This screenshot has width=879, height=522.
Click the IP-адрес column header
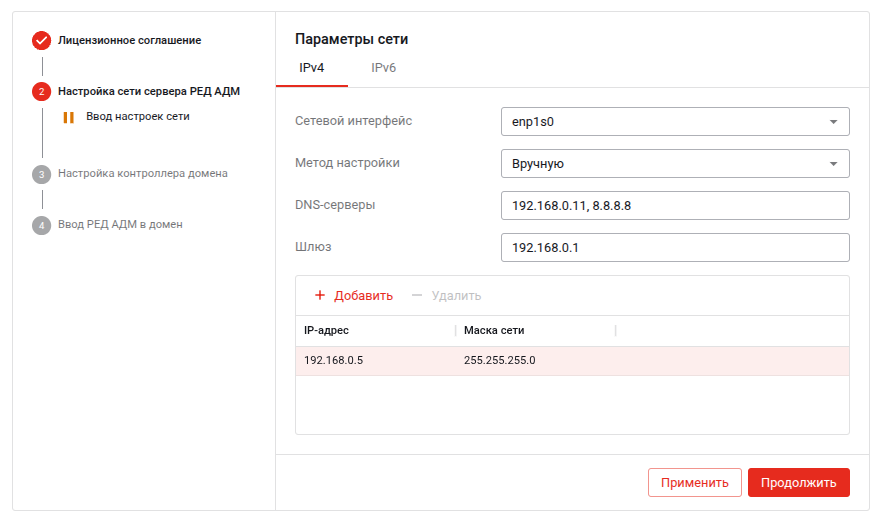coord(374,331)
